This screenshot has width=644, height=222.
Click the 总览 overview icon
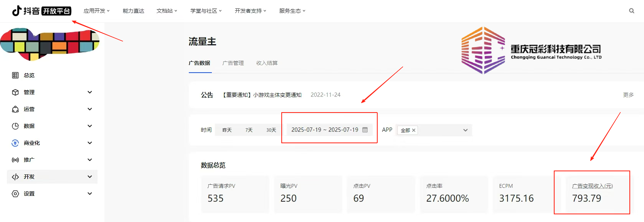click(15, 75)
